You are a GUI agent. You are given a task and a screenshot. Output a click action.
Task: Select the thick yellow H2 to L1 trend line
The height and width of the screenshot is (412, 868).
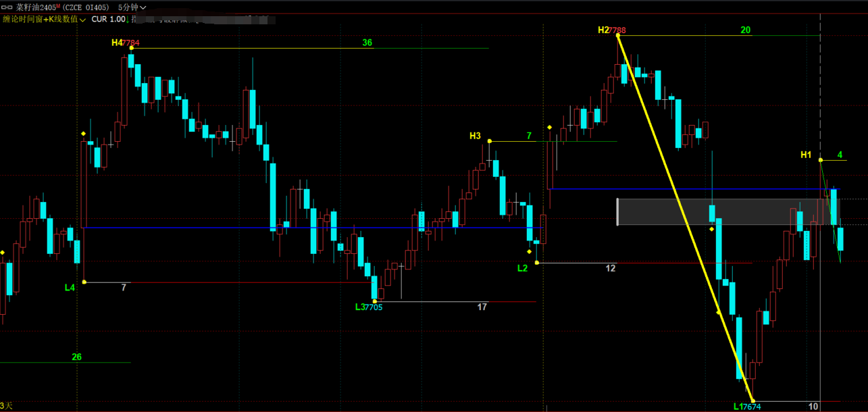(x=684, y=217)
